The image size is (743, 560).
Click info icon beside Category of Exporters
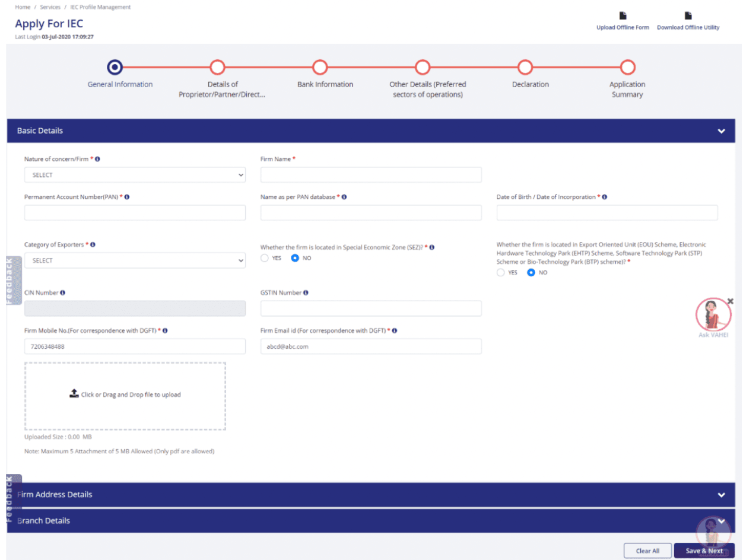pos(93,244)
